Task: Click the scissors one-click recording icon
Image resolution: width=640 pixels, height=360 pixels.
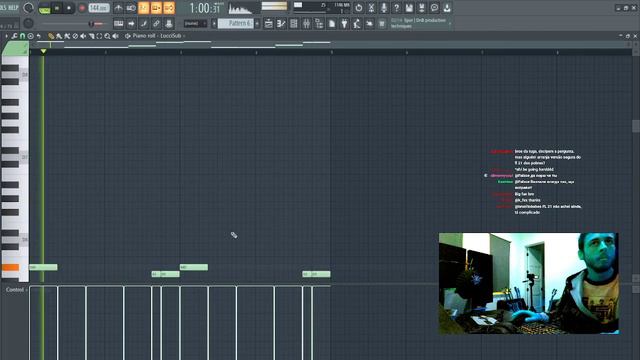Action: (371, 8)
